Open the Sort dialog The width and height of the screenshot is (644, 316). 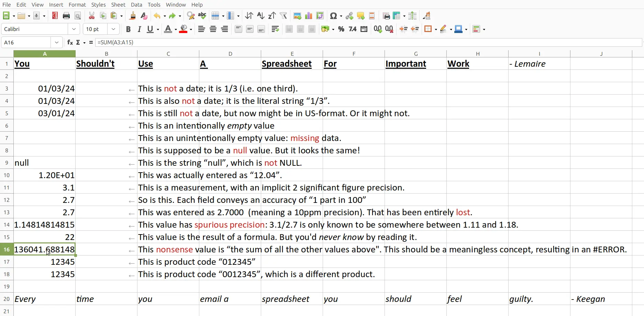tap(249, 16)
